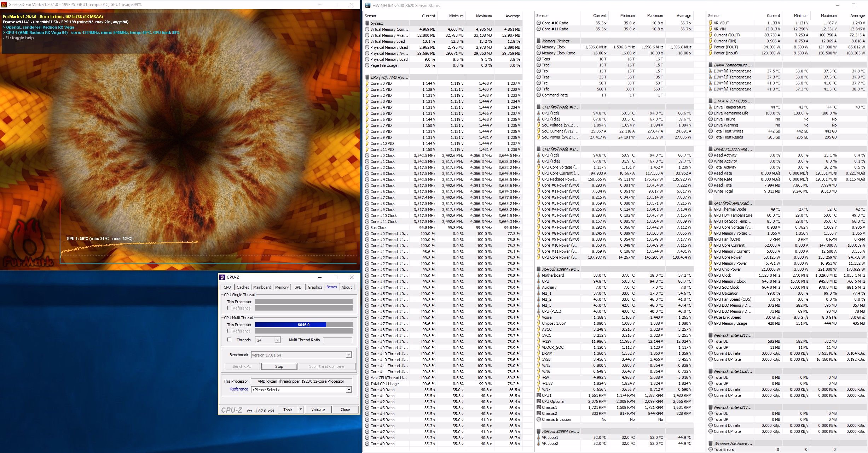The height and width of the screenshot is (453, 868).
Task: Open the Graphics tab in CPU-Z
Action: point(315,287)
